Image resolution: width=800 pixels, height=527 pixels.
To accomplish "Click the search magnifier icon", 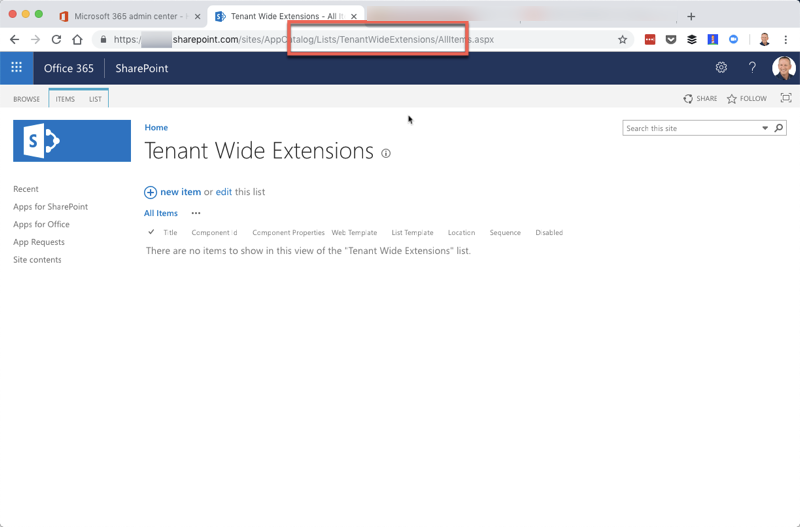I will [x=779, y=128].
